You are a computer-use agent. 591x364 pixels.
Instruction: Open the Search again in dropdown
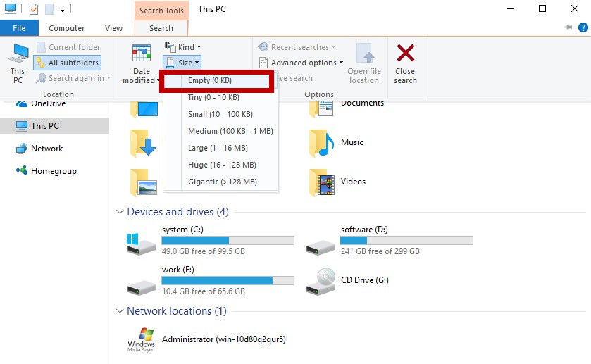(73, 78)
